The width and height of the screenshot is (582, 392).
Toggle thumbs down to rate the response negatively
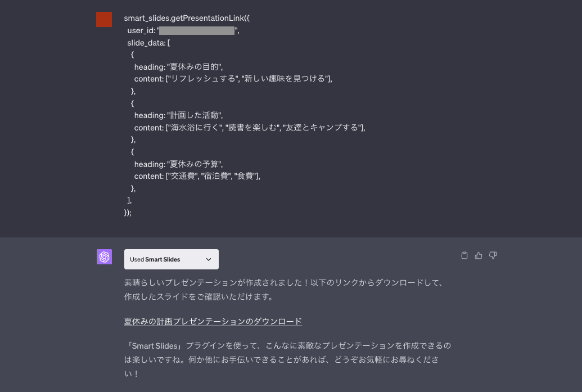pos(493,255)
